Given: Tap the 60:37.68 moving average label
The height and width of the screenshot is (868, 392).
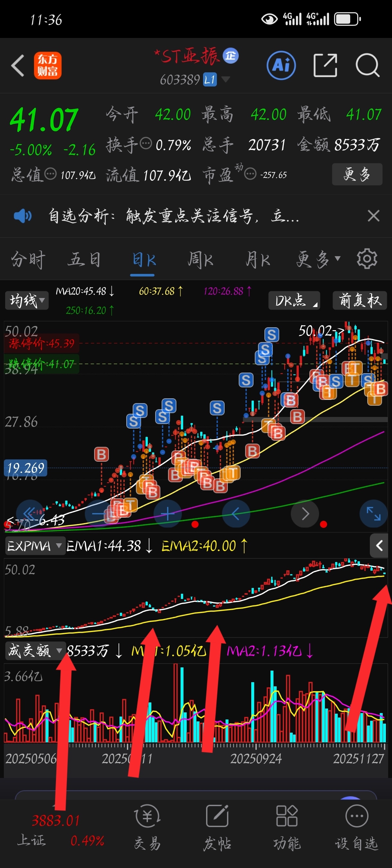Looking at the screenshot, I should click(x=161, y=291).
